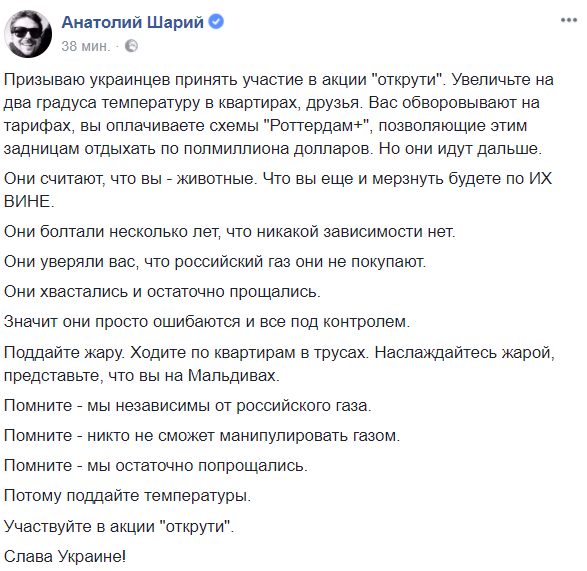Open the post options three-dots menu
The image size is (587, 571).
pyautogui.click(x=569, y=20)
